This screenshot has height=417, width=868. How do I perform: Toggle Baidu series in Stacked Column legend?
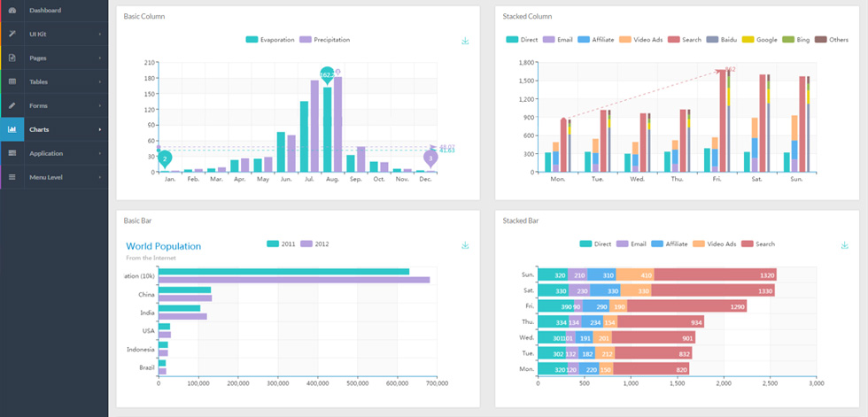(x=721, y=40)
